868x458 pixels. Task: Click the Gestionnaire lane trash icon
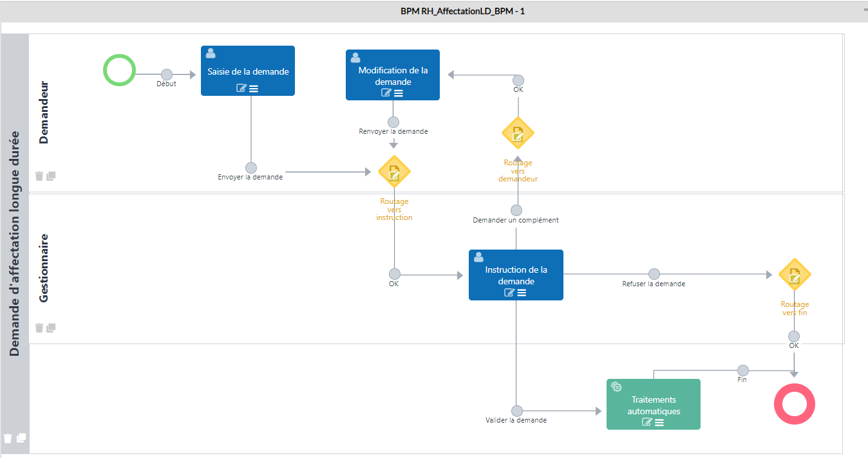[39, 327]
